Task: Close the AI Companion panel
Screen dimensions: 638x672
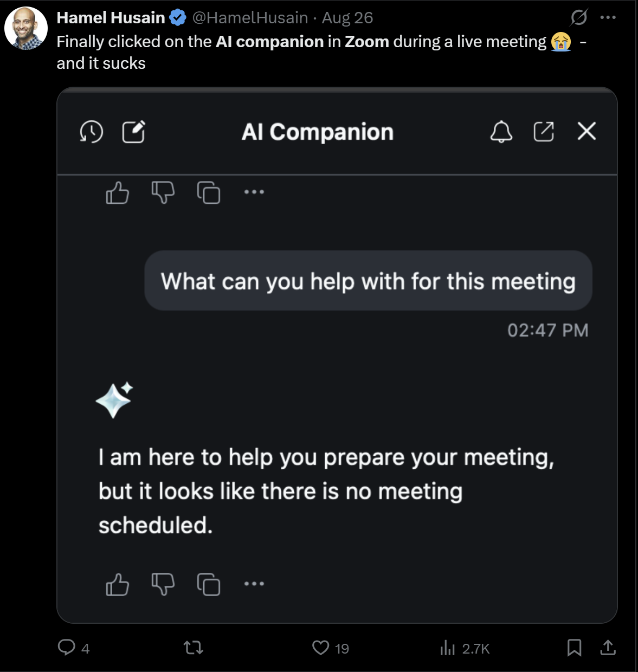Action: click(x=587, y=131)
